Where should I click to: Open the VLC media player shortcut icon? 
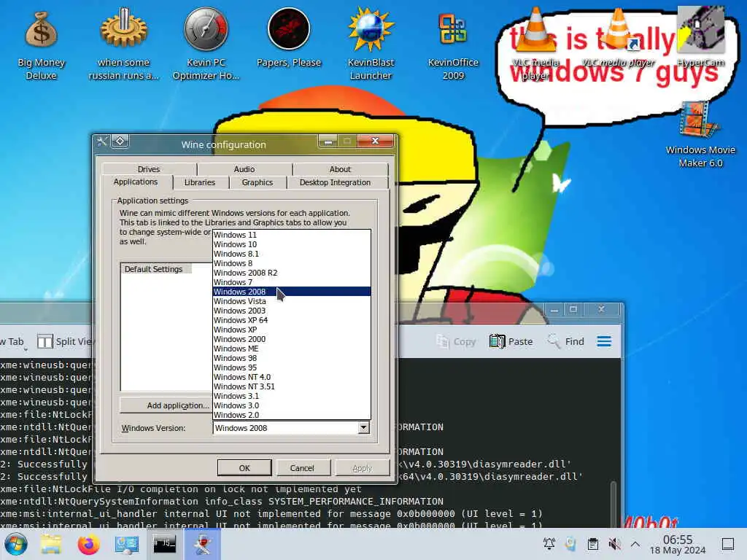click(x=618, y=38)
